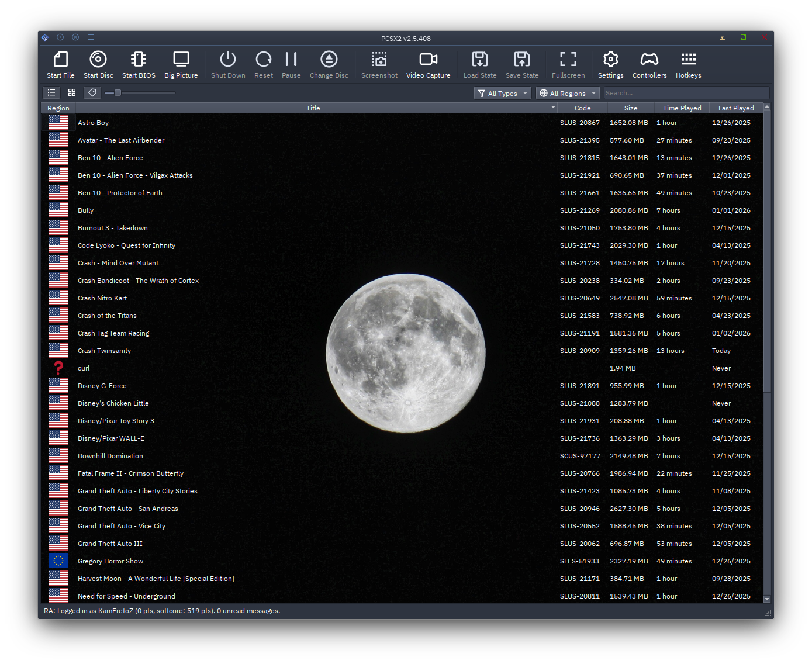Viewport: 812px width, 664px height.
Task: Select Grand Theft Auto - San Andreas entry
Action: [x=127, y=509]
